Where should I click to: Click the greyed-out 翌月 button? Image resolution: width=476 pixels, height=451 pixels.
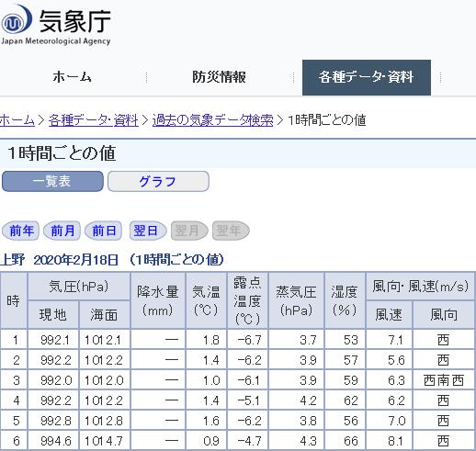coord(189,231)
